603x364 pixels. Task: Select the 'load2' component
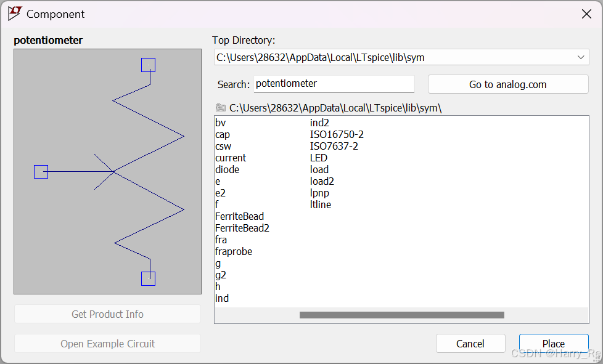coord(322,181)
